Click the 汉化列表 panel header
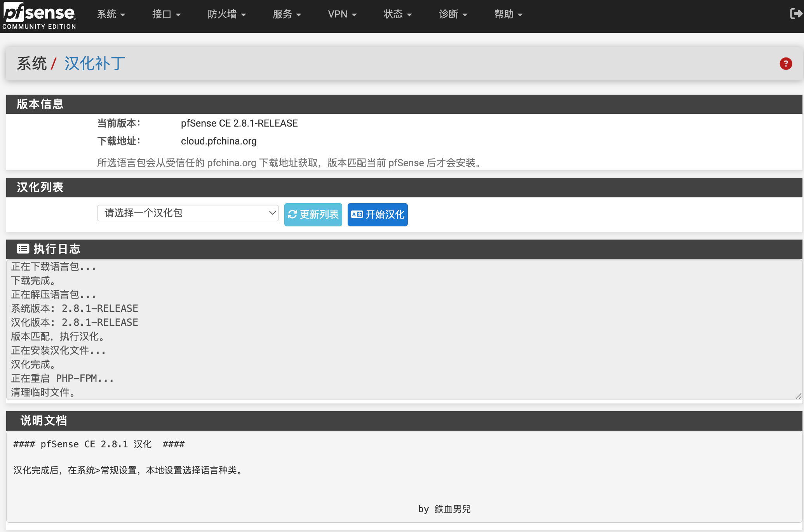 tap(404, 187)
